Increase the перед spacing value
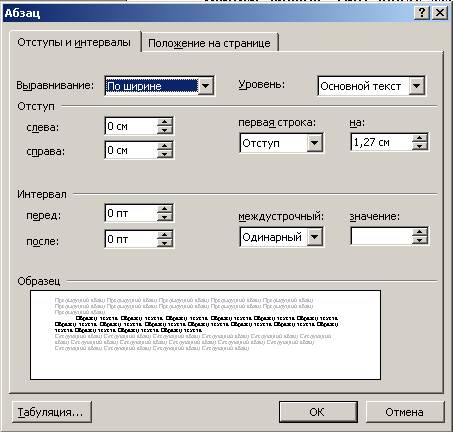 [165, 209]
